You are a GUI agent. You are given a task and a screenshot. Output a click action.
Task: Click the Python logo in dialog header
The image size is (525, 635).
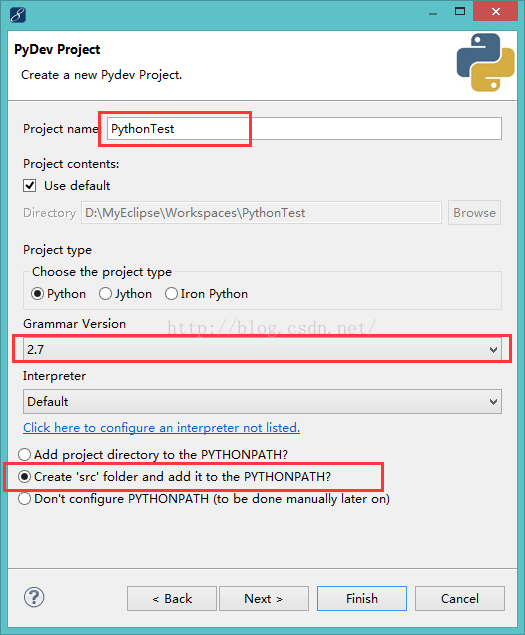point(485,62)
